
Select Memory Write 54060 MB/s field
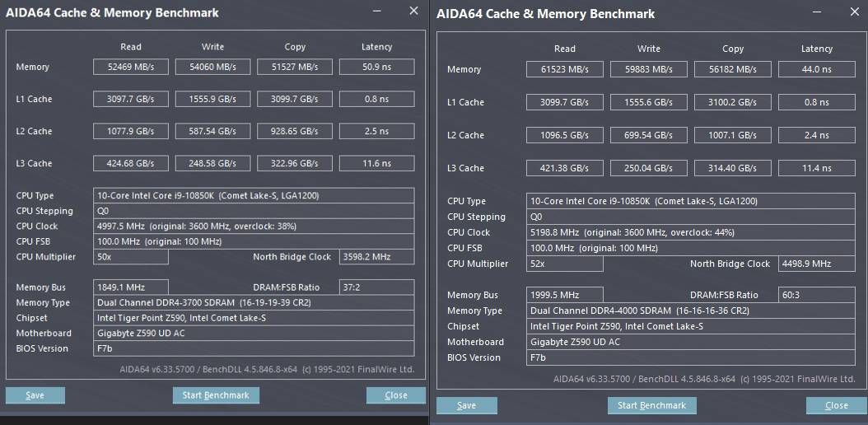pyautogui.click(x=212, y=67)
